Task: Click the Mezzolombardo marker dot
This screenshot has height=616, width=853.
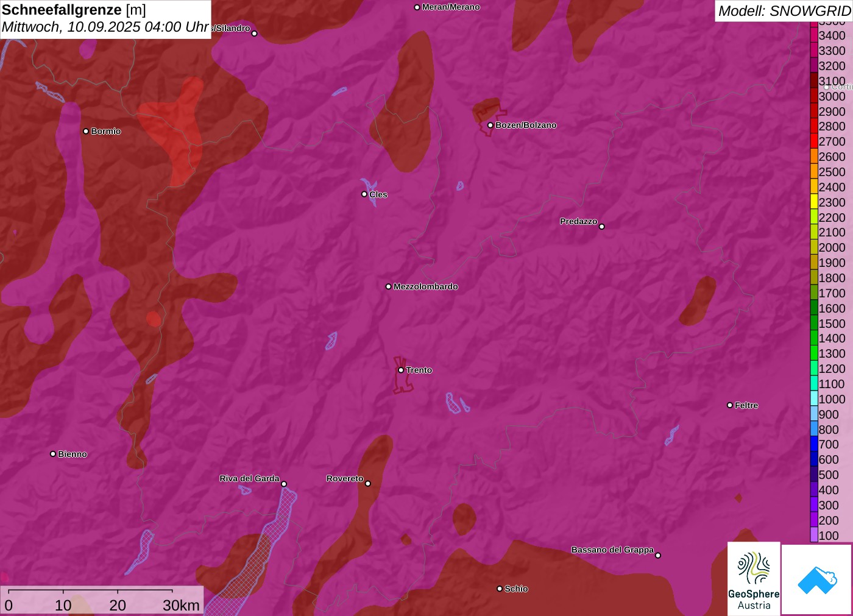Action: [x=389, y=286]
